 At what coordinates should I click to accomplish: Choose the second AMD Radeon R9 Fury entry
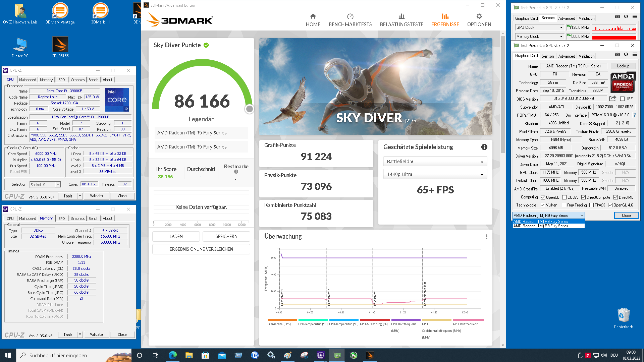[x=548, y=226]
